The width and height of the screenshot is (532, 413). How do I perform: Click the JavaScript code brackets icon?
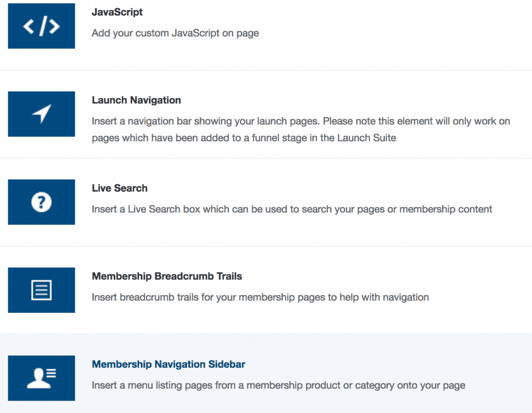pos(42,26)
